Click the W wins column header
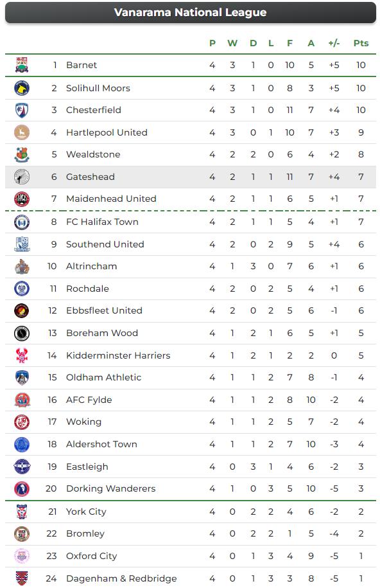This screenshot has width=380, height=588. (232, 43)
